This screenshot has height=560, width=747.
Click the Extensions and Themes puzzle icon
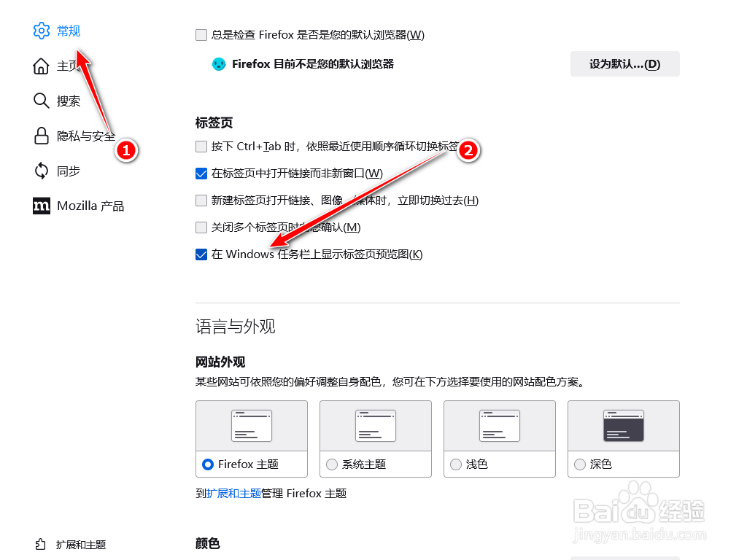pos(41,544)
